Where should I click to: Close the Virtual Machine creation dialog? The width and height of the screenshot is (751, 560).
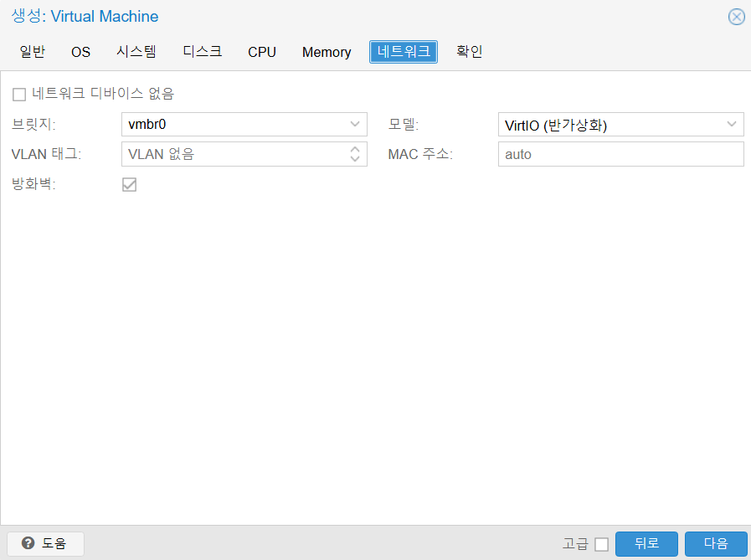(736, 18)
